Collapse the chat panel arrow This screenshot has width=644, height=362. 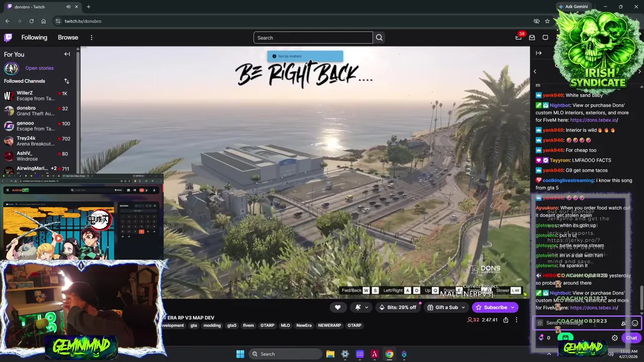(539, 53)
